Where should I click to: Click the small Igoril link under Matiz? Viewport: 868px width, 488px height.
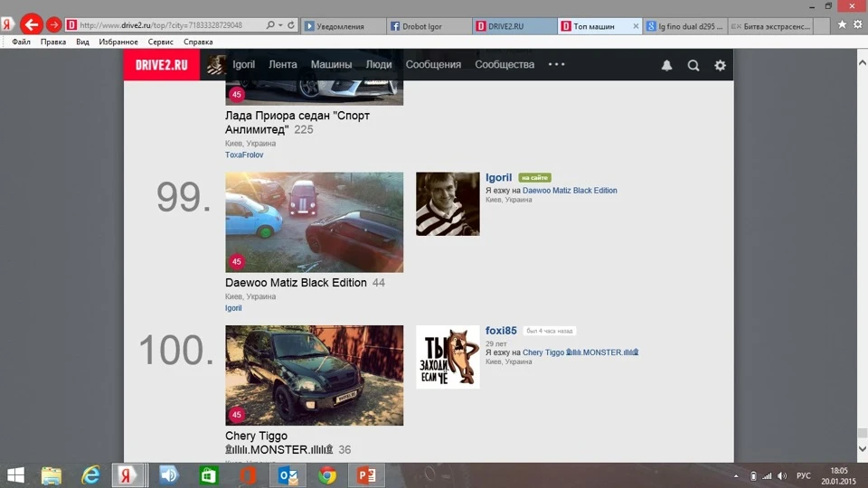click(x=233, y=308)
